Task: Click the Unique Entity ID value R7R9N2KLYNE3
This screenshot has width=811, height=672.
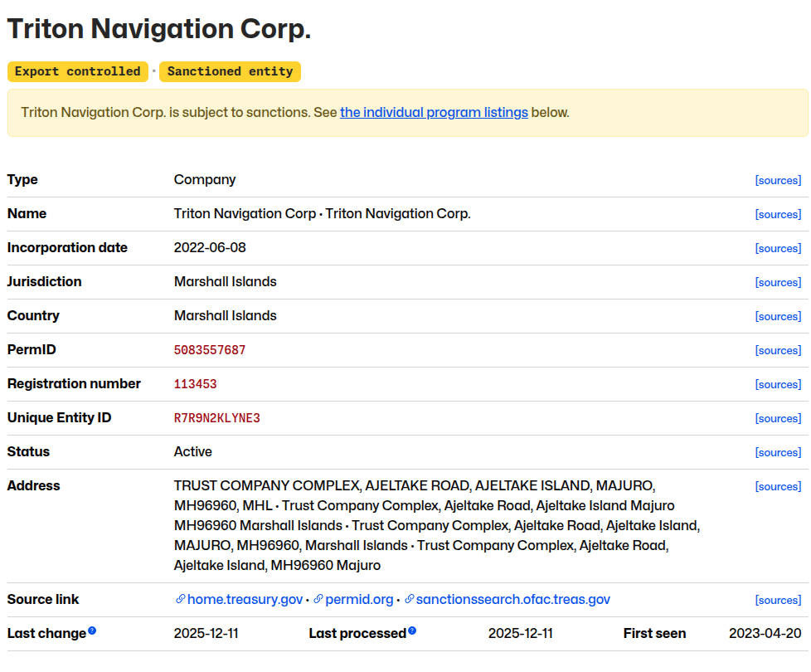Action: click(216, 418)
